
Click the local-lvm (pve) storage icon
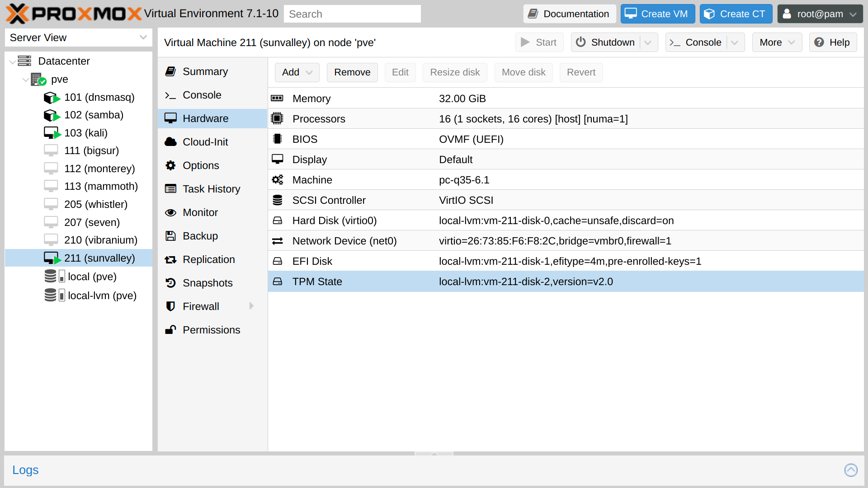[x=55, y=296]
